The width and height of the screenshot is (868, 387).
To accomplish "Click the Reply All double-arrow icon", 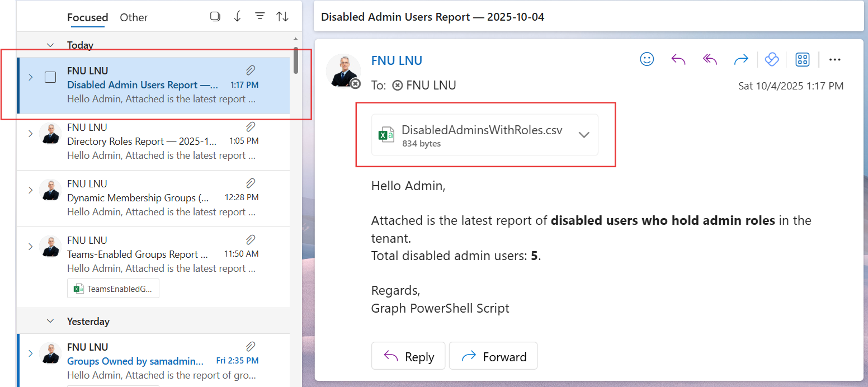I will point(710,59).
